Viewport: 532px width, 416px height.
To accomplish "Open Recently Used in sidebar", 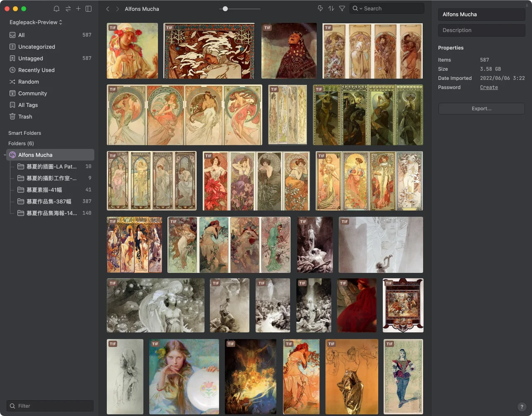I will point(50,70).
